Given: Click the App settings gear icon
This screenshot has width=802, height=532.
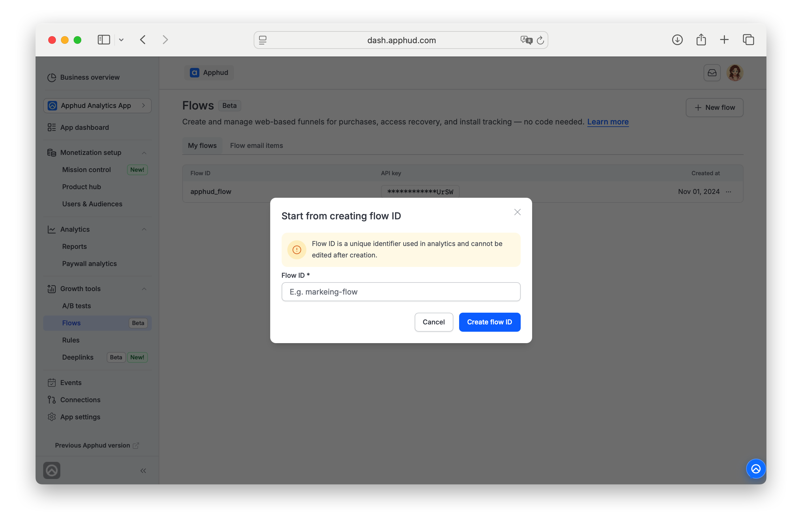Looking at the screenshot, I should [51, 417].
